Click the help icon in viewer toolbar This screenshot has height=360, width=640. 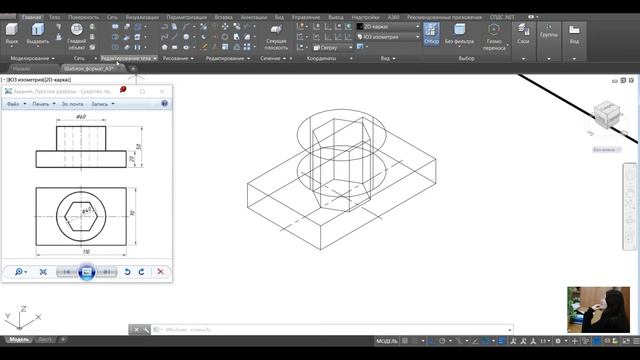(x=164, y=104)
